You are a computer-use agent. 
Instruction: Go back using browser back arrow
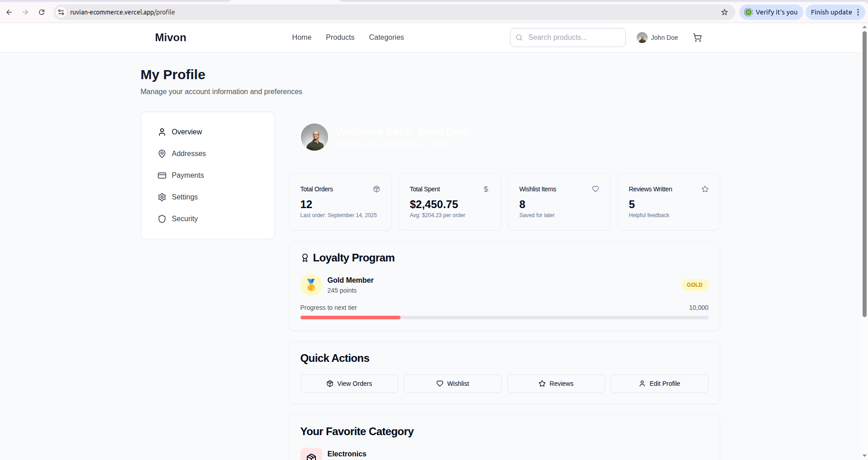coord(9,12)
